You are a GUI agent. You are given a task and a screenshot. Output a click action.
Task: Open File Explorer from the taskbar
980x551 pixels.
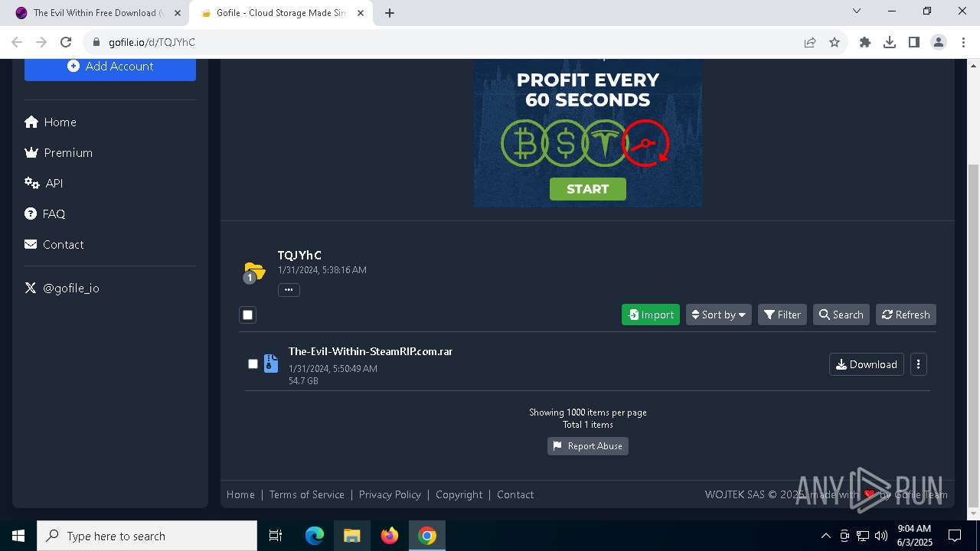[x=352, y=536]
